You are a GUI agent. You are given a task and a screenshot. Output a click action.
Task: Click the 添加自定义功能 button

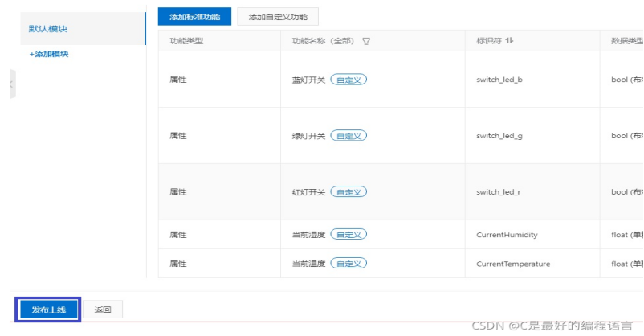pos(278,17)
